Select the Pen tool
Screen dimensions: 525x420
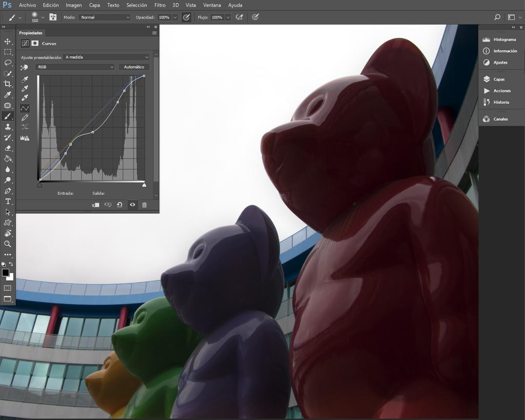click(7, 191)
